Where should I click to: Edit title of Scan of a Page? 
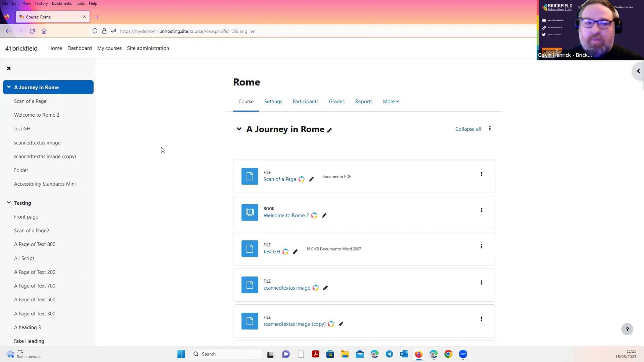pyautogui.click(x=311, y=179)
